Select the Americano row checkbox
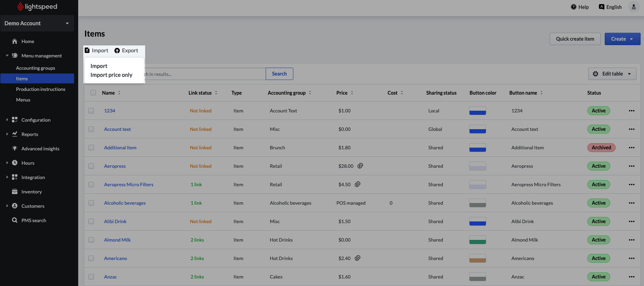This screenshot has width=644, height=286. pyautogui.click(x=91, y=258)
